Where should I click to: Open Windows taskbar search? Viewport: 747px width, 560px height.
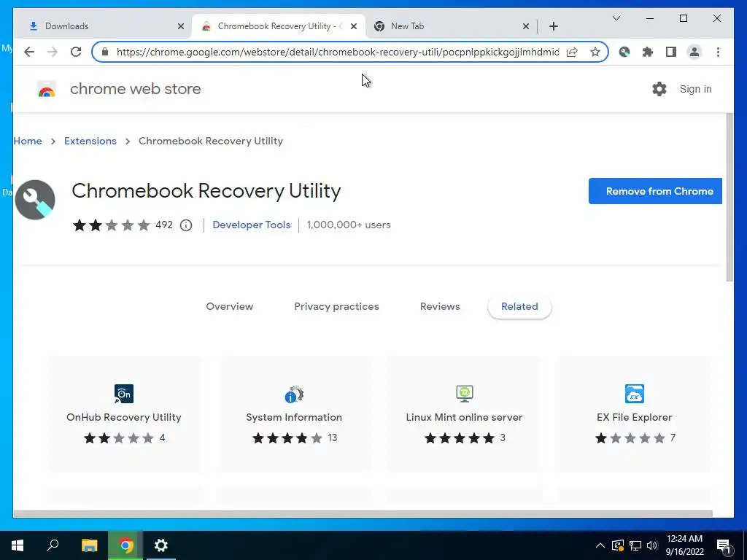coord(53,545)
